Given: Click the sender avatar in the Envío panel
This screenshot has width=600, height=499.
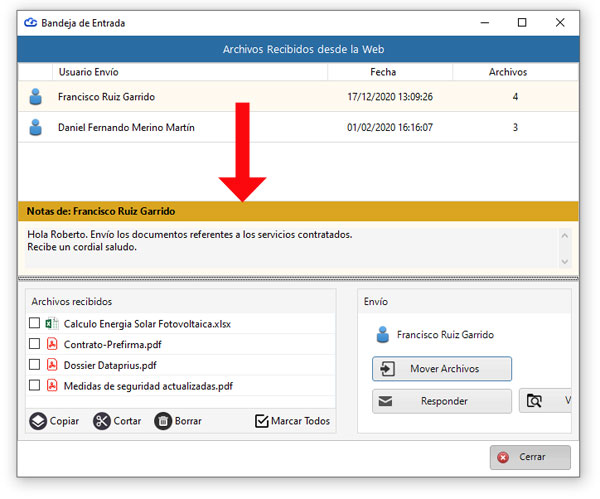Looking at the screenshot, I should 383,335.
